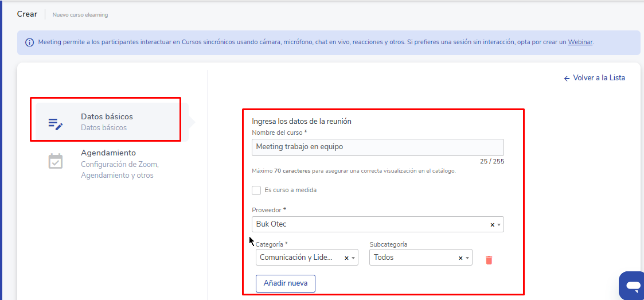644x300 pixels.
Task: Click the red trash delete category icon
Action: pos(489,260)
